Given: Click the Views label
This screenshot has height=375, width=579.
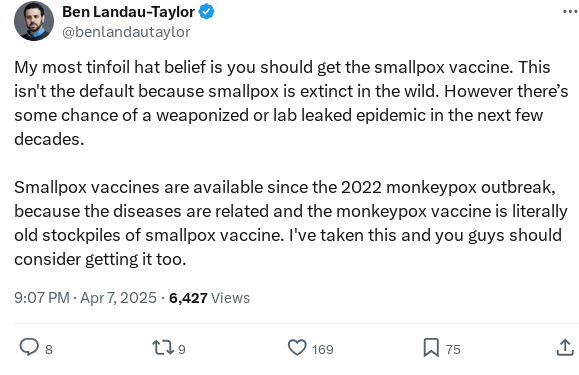Looking at the screenshot, I should click(230, 298).
